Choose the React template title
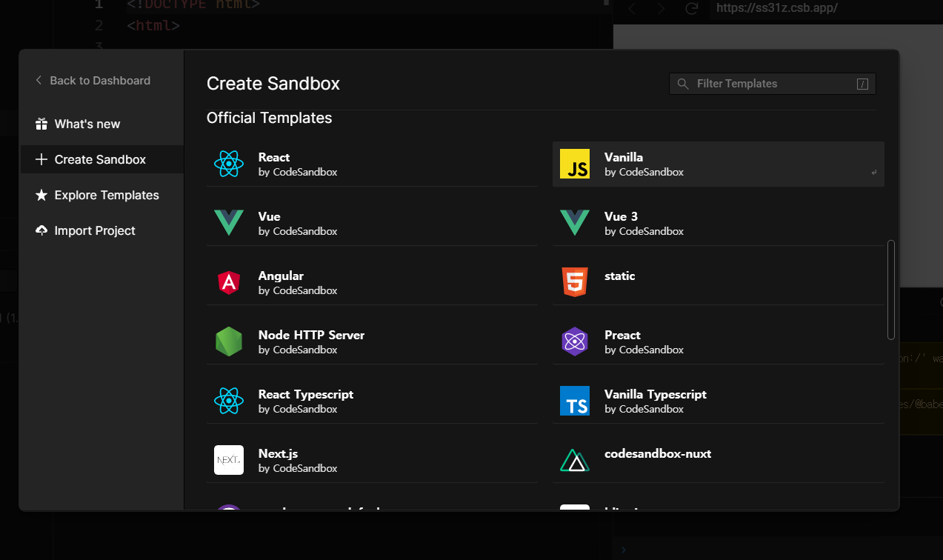 (x=274, y=157)
